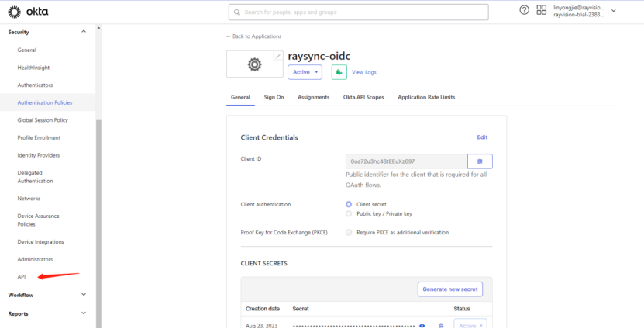Select Public key / Private key option
Screen dimensions: 644x329
click(x=349, y=213)
